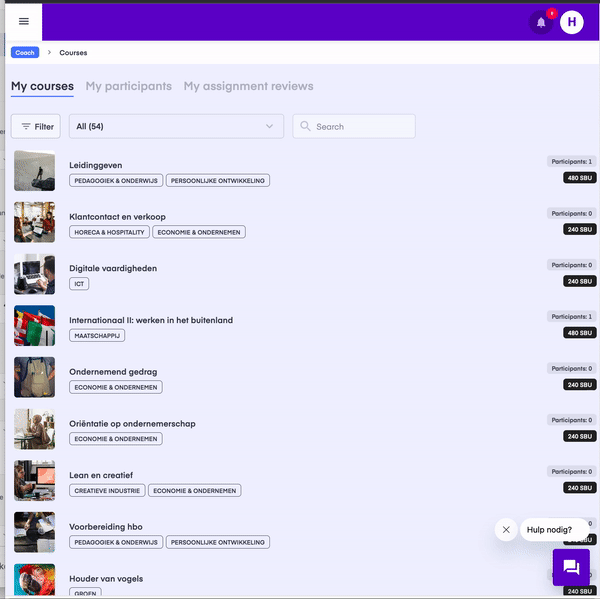This screenshot has height=599, width=600.
Task: Open Lean en creatief thumbnail
Action: tap(34, 481)
